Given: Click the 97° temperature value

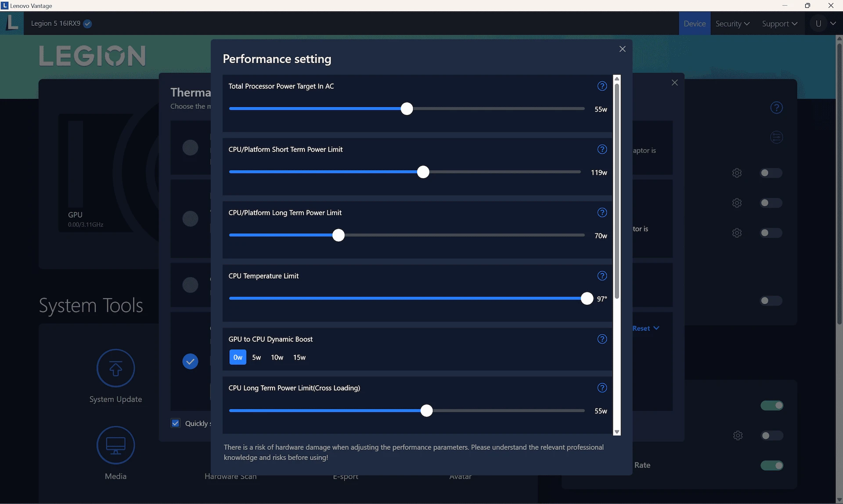Looking at the screenshot, I should 602,299.
